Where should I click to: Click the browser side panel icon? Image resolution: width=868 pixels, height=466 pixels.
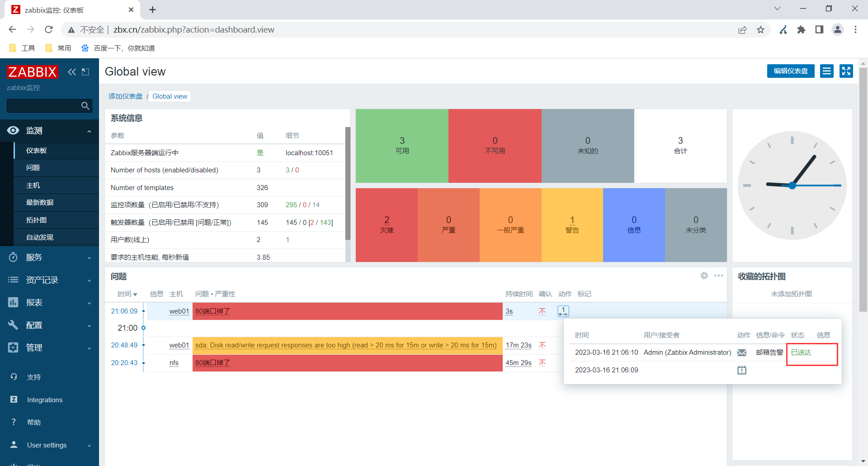tap(819, 30)
